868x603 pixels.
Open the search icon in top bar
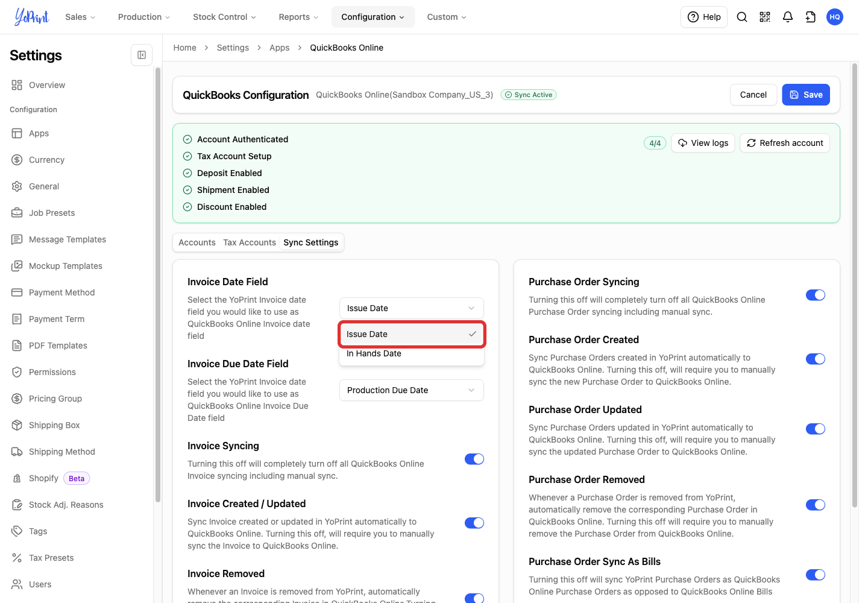pos(742,17)
